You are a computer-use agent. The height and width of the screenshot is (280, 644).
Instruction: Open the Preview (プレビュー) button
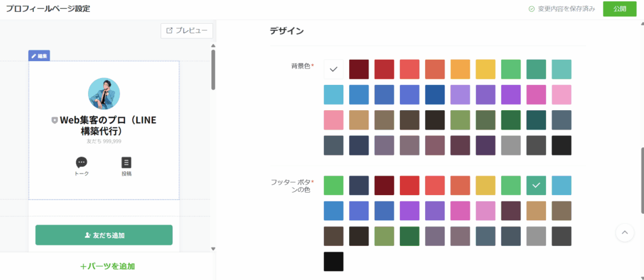click(x=187, y=30)
